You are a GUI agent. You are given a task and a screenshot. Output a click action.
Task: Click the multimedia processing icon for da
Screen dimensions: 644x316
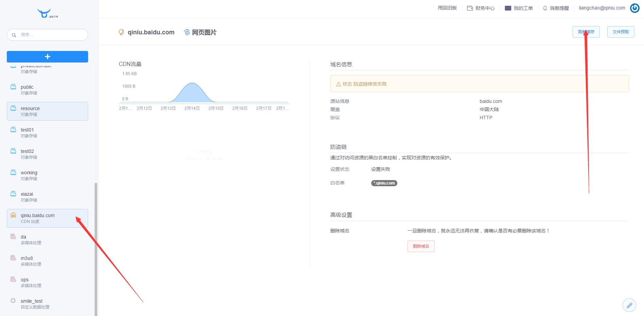coord(13,236)
